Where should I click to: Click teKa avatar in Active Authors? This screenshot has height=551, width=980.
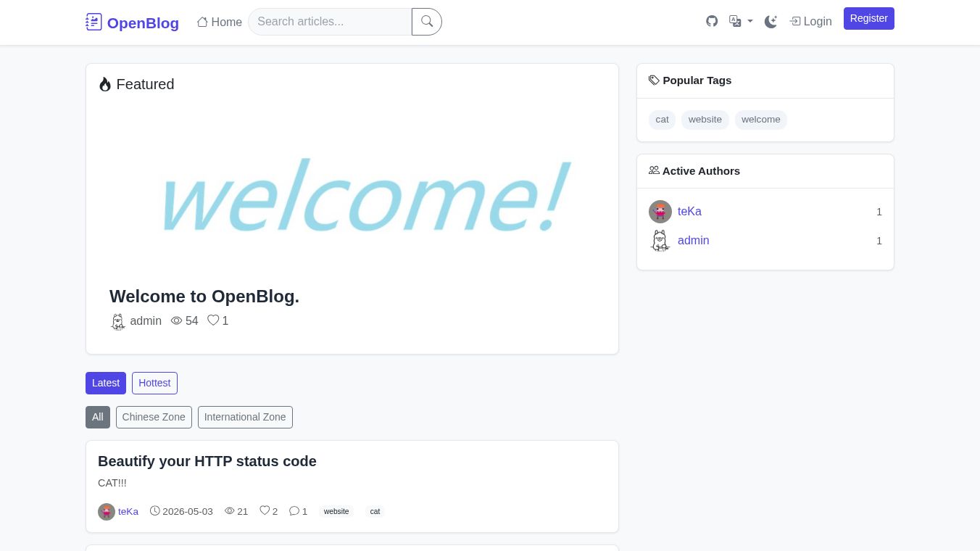[x=660, y=212]
